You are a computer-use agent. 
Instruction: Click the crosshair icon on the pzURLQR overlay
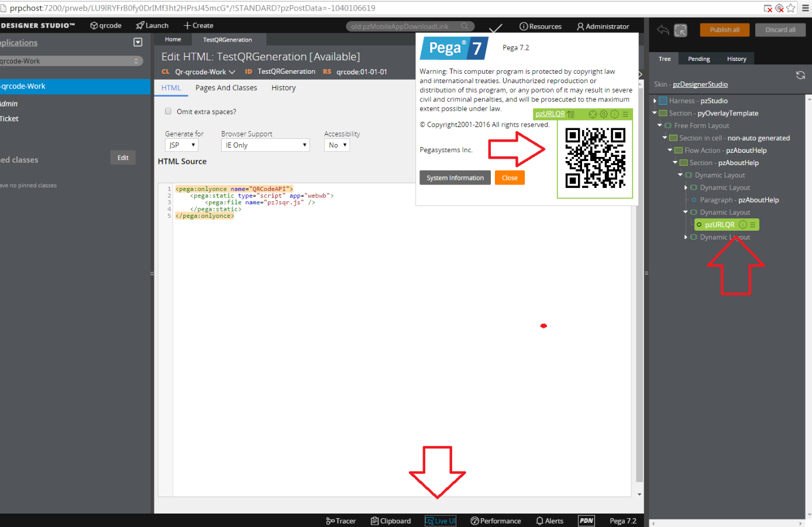point(593,114)
